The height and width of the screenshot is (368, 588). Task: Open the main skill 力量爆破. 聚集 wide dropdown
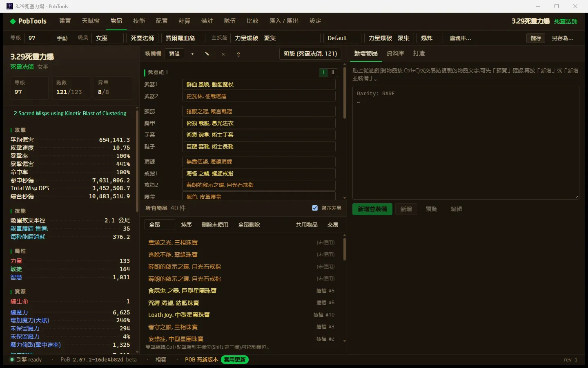[275, 38]
